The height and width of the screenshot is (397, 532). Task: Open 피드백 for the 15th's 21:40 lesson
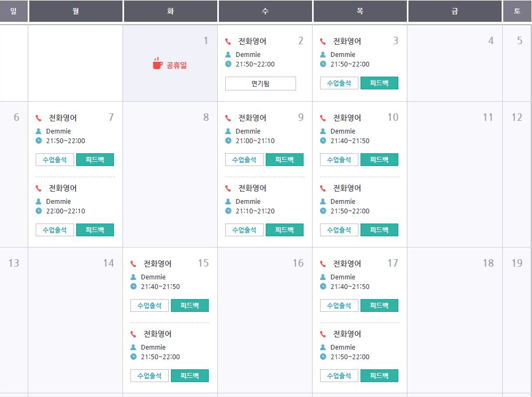pyautogui.click(x=190, y=305)
